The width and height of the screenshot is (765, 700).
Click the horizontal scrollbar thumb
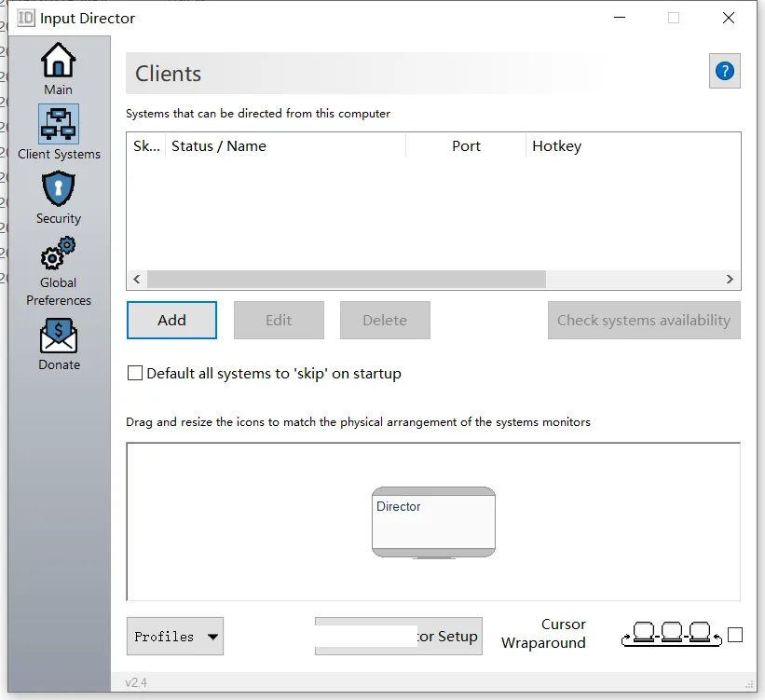click(347, 280)
